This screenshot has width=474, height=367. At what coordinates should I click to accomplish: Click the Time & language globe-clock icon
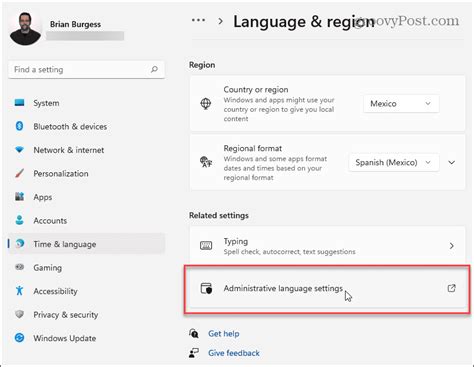click(20, 243)
